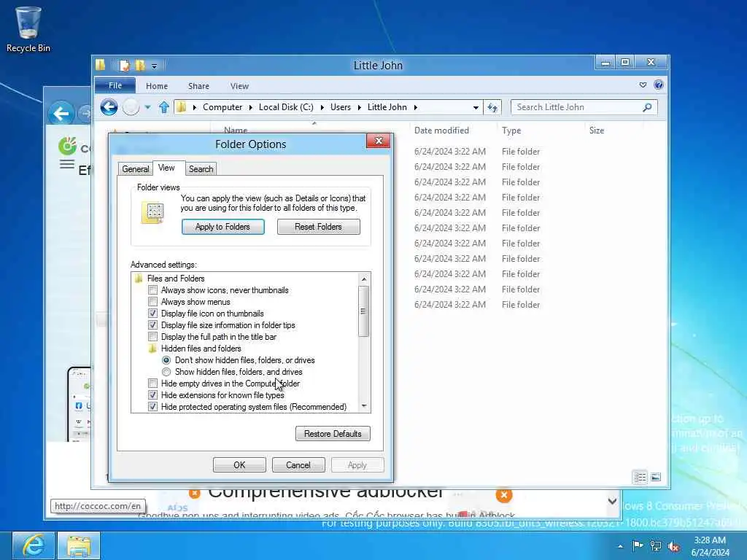
Task: Click Advanced settings scroll up arrow
Action: (364, 279)
